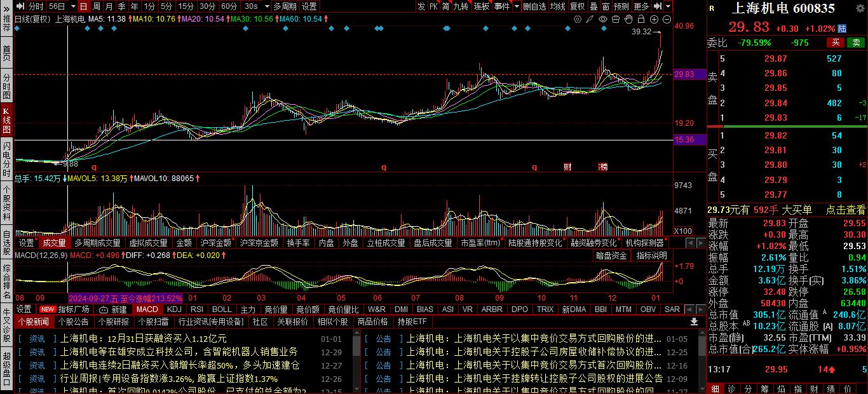Click 删自选 remove from watchlist
Screen dimensions: 868x394
pyautogui.click(x=534, y=6)
